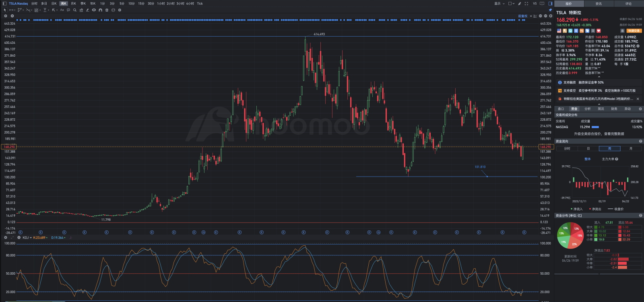Select the Aa text annotation tool

pyautogui.click(x=62, y=10)
